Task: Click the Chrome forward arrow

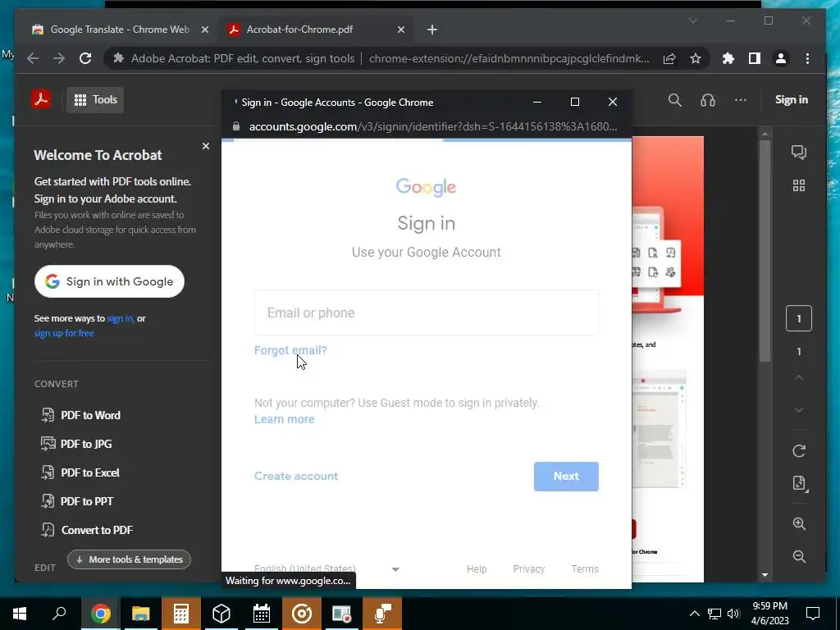Action: (59, 58)
